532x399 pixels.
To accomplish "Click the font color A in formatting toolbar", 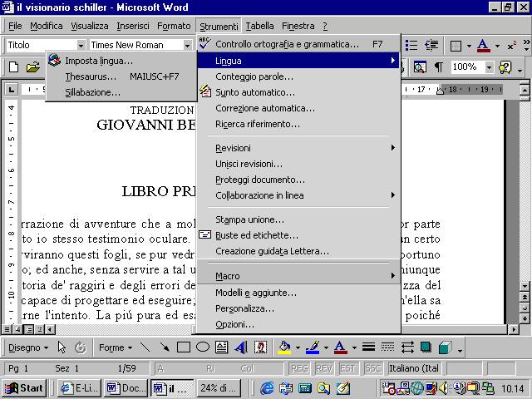I will click(484, 46).
